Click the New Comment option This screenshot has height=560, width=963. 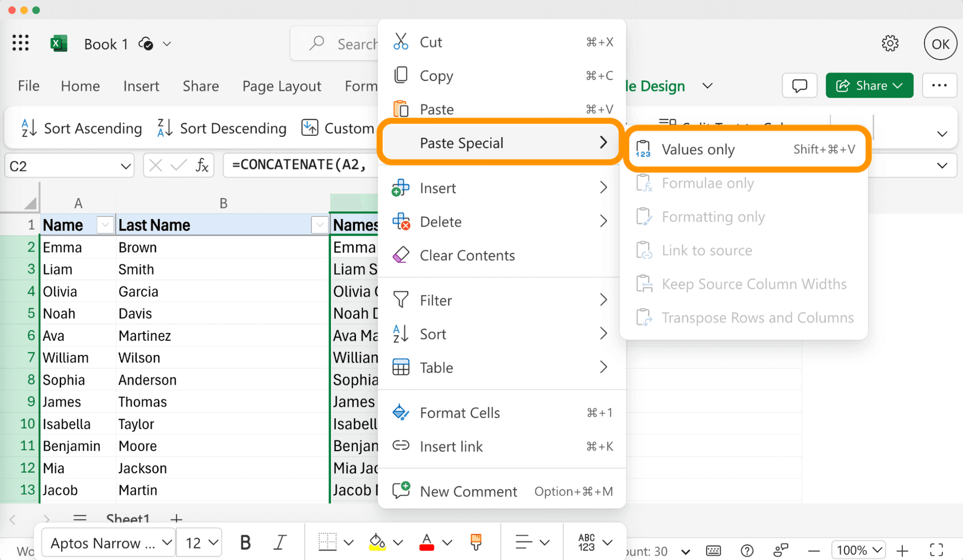[468, 491]
